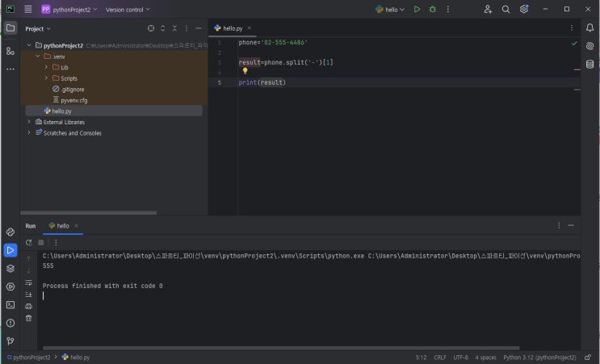Viewport: 600px width, 364px height.
Task: Open the Version control menu
Action: coord(127,10)
